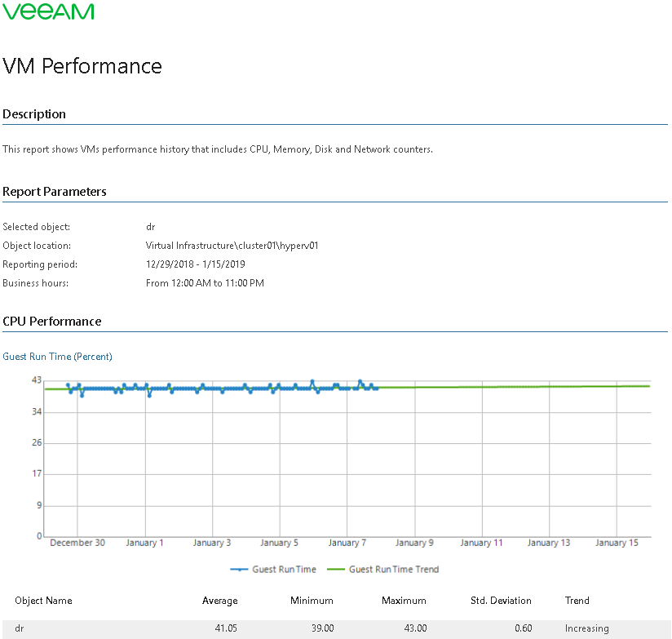The width and height of the screenshot is (672, 639).
Task: Click the Description section heading
Action: pos(34,114)
